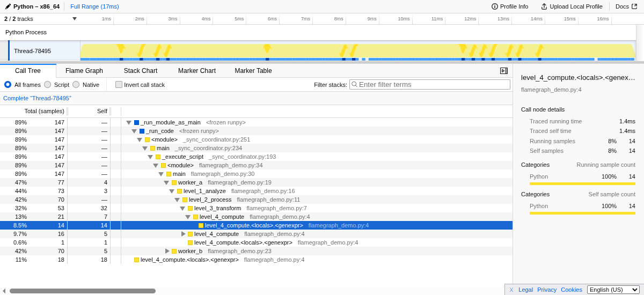Open the tracks dropdown arrow
The width and height of the screenshot is (644, 295).
[x=75, y=19]
